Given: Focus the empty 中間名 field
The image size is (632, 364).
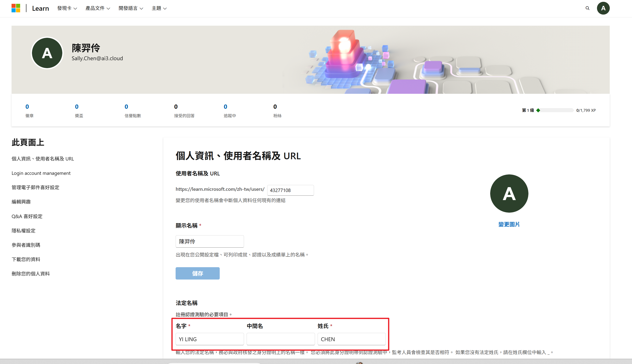Looking at the screenshot, I should [x=281, y=339].
